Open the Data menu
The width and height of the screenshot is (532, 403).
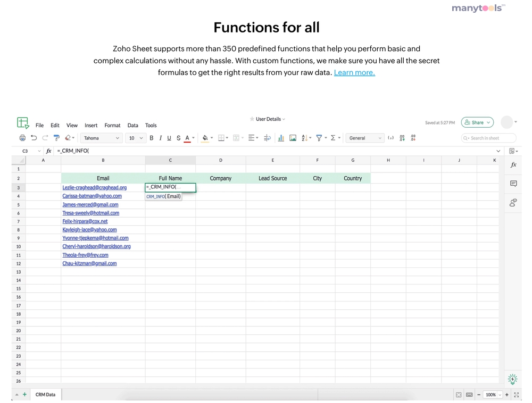click(x=132, y=125)
